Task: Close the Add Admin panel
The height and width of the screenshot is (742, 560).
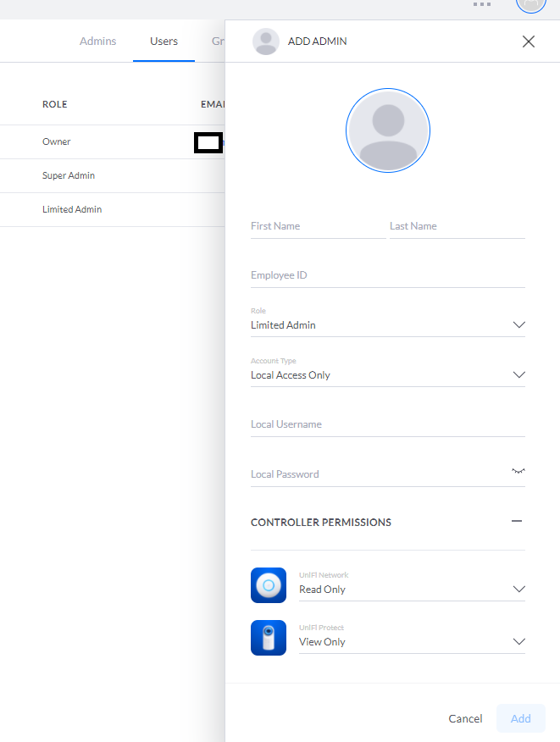Action: tap(529, 42)
